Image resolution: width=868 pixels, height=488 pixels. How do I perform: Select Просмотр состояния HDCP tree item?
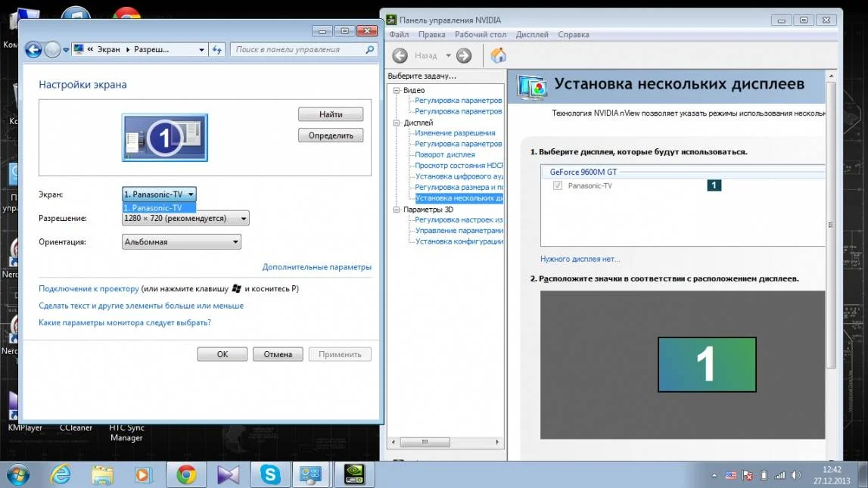[459, 166]
